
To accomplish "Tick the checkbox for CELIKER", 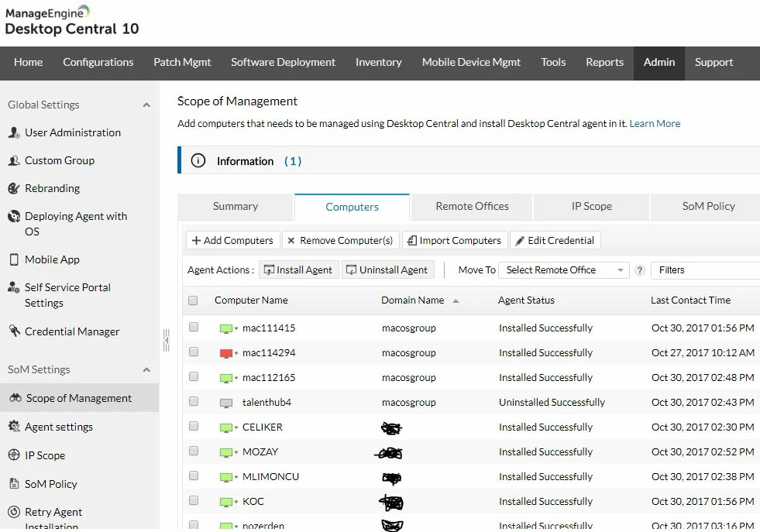I will (x=194, y=426).
